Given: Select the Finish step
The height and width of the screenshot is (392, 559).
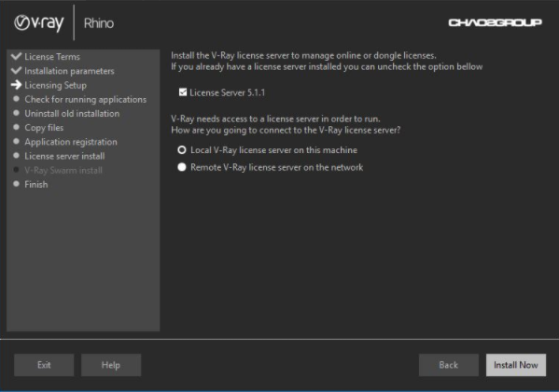Looking at the screenshot, I should [36, 185].
